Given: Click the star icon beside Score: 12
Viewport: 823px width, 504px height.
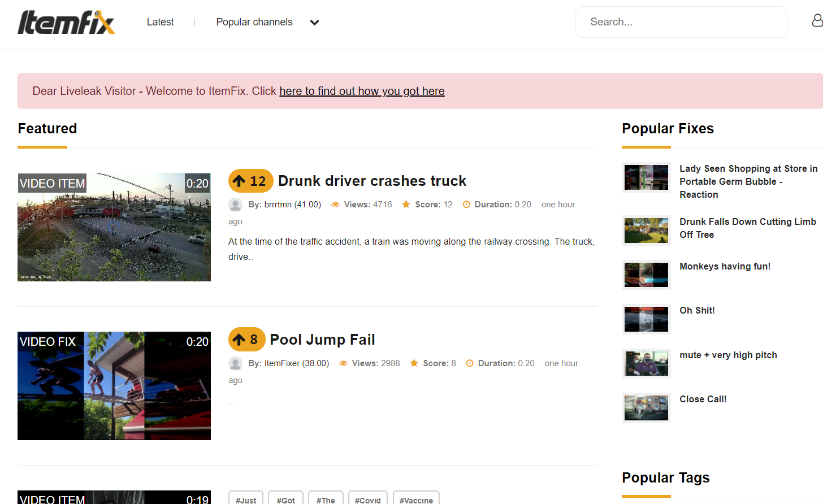Looking at the screenshot, I should pyautogui.click(x=406, y=205).
